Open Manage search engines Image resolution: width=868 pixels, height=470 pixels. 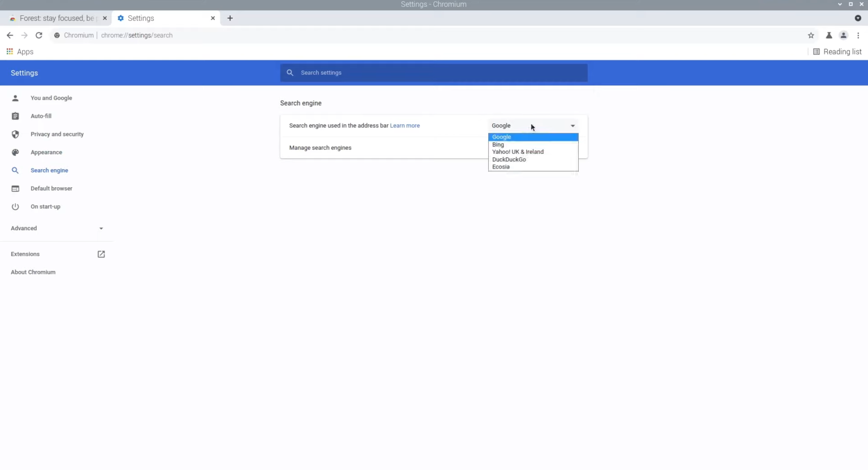tap(320, 148)
